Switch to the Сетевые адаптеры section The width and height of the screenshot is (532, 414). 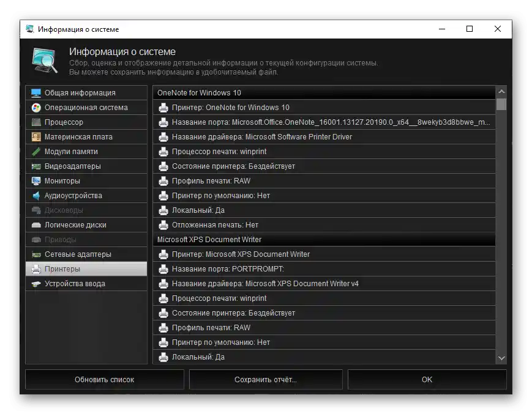pos(86,254)
